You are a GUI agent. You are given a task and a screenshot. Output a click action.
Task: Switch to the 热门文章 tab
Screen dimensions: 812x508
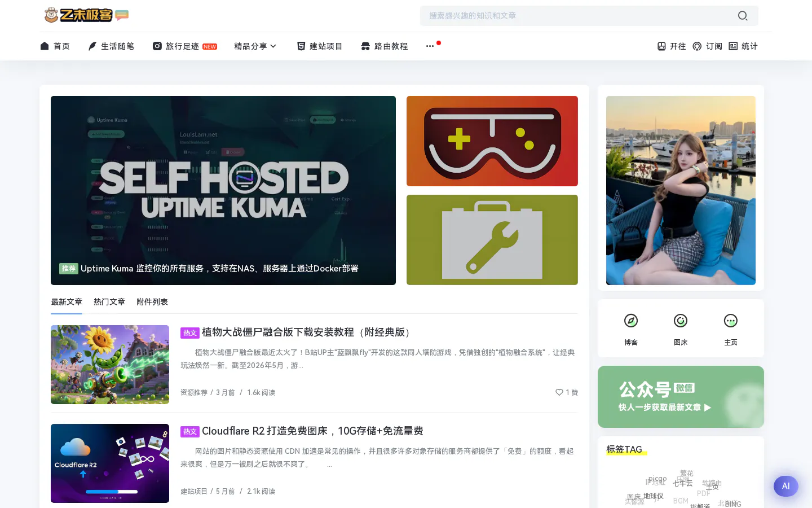point(109,302)
